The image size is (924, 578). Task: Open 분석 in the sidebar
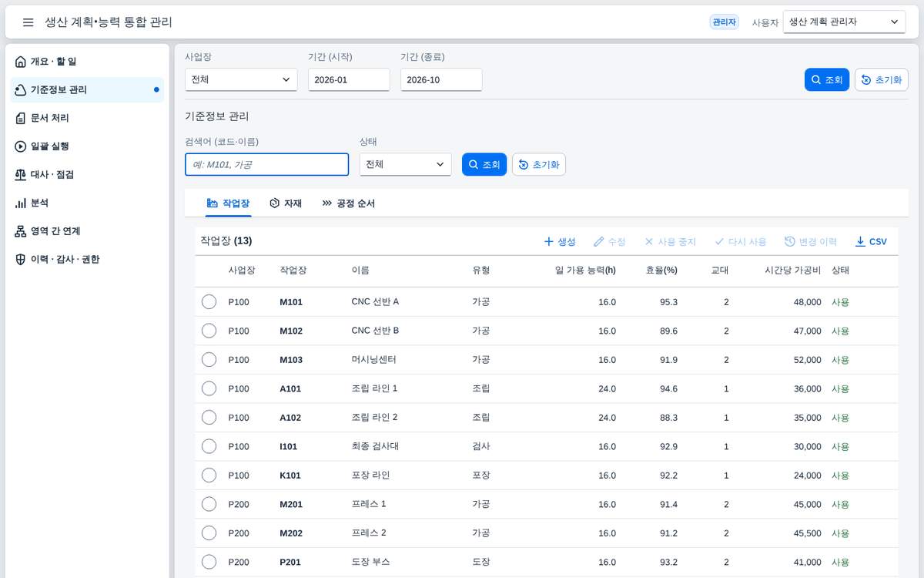pos(87,203)
